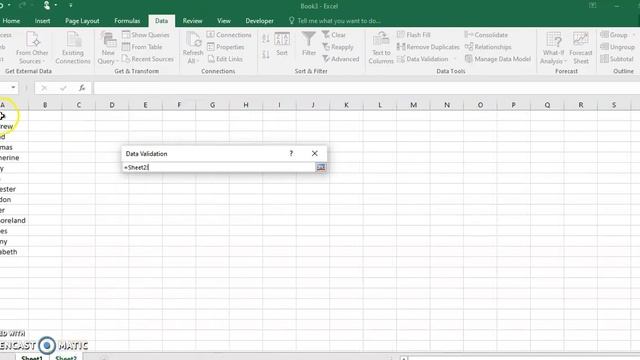Viewport: 640px width, 360px height.
Task: Select column K header
Action: 346,105
